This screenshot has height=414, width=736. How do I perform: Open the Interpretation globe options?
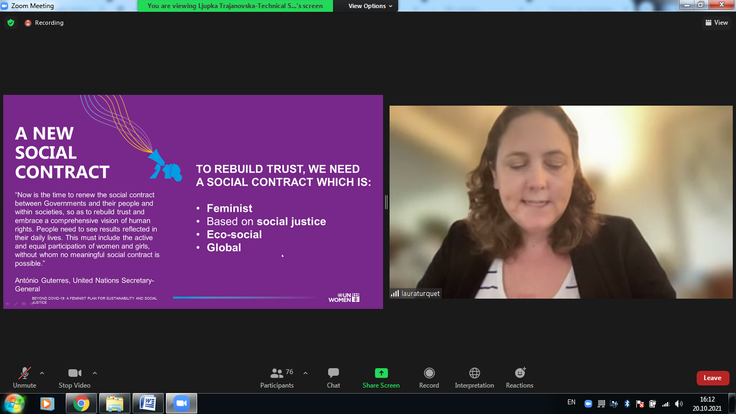click(x=474, y=374)
